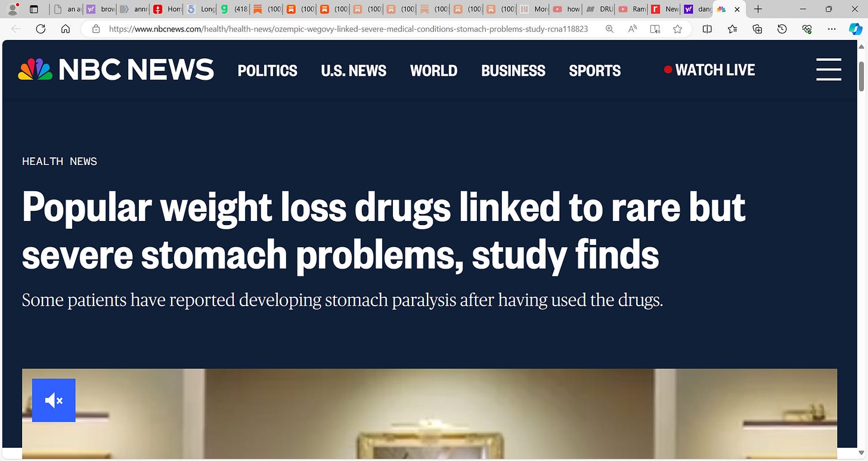Viewport: 868px width, 461px height.
Task: Open the Read aloud icon in address bar
Action: coord(633,29)
